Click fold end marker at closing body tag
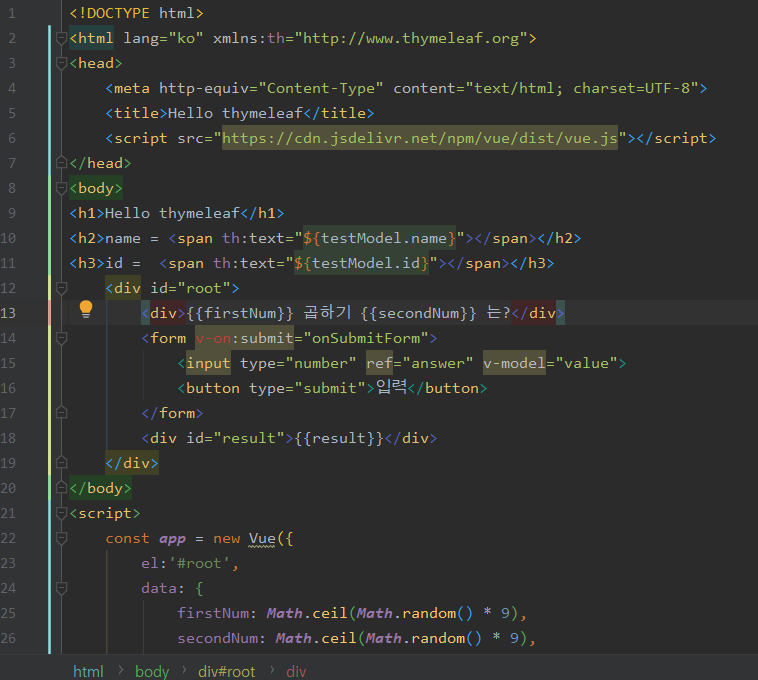The image size is (758, 680). [x=61, y=488]
